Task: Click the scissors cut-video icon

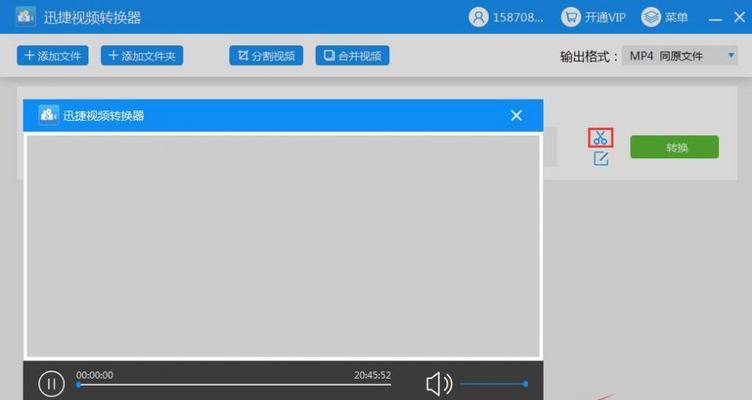Action: [600, 138]
